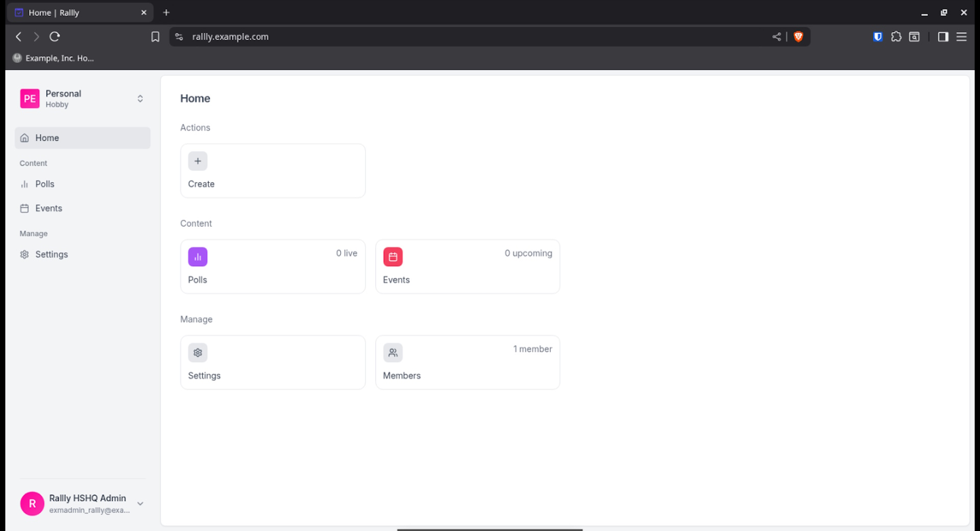This screenshot has height=531, width=980.
Task: Click the red Events calendar icon
Action: (x=393, y=257)
